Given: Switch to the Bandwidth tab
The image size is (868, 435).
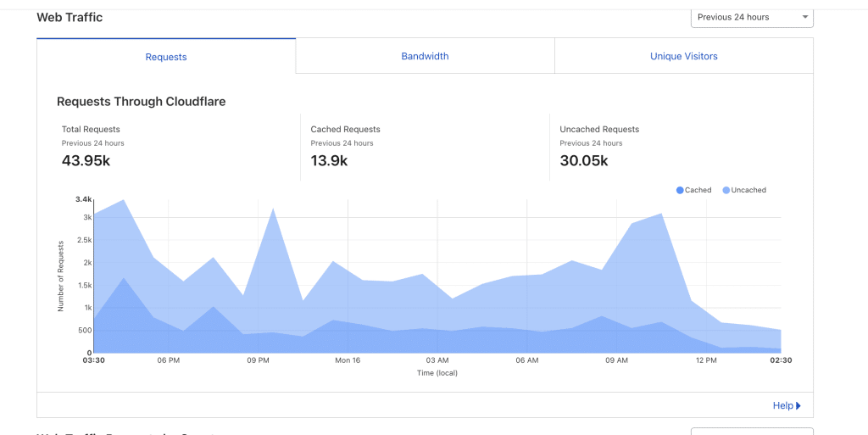Looking at the screenshot, I should point(425,57).
